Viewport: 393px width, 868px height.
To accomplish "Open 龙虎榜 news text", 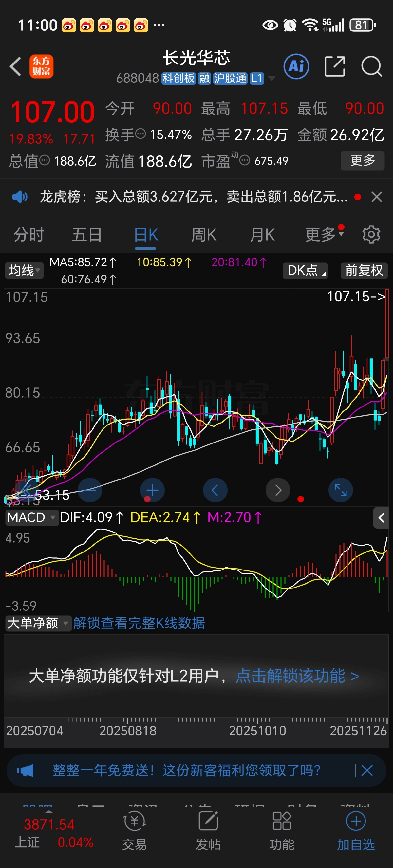I will [194, 197].
